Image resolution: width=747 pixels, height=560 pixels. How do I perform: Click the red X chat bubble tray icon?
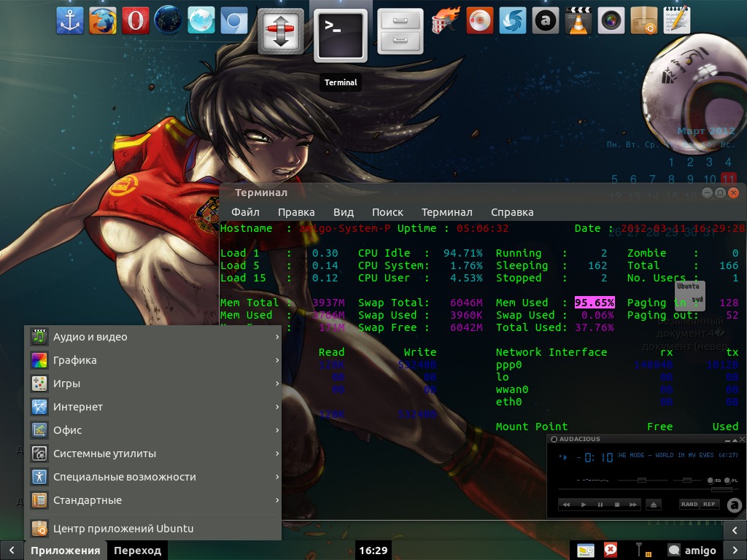(x=611, y=550)
